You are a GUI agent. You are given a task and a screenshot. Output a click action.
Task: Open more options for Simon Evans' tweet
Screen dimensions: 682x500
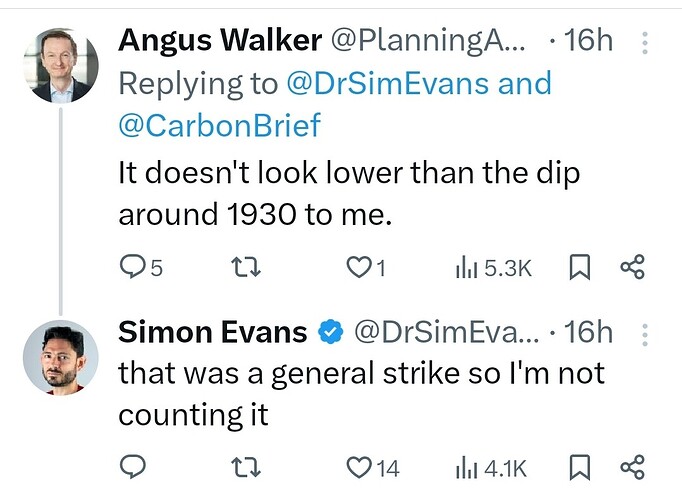tap(645, 334)
